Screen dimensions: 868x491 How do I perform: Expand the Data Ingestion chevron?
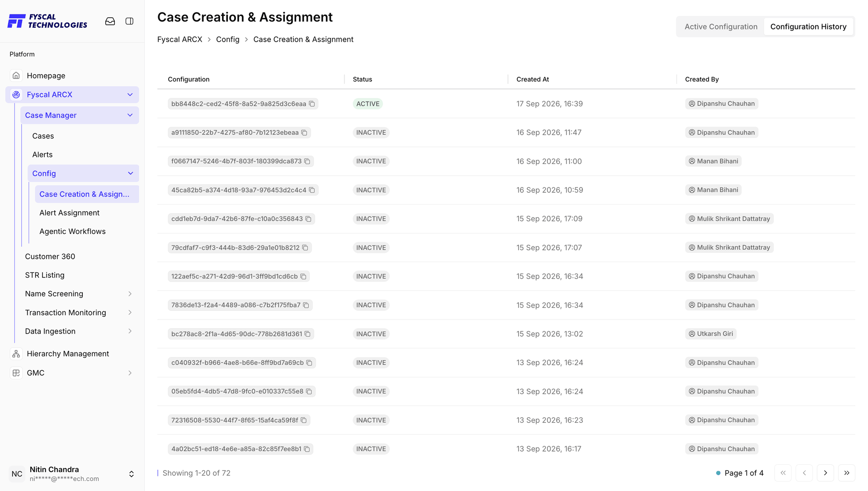point(130,331)
